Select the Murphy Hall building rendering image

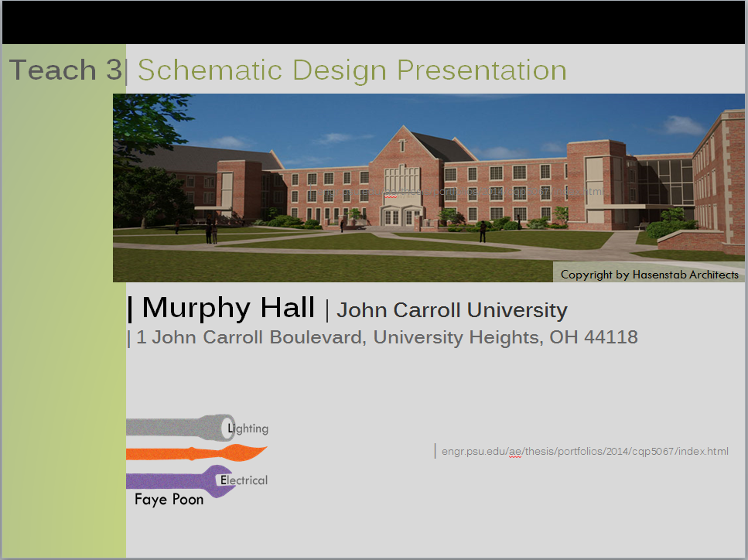pyautogui.click(x=429, y=187)
